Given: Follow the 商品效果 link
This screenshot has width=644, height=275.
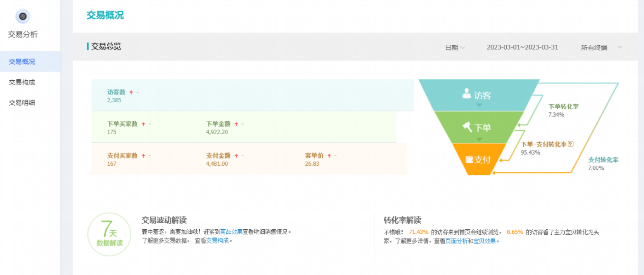Looking at the screenshot, I should click(231, 231).
